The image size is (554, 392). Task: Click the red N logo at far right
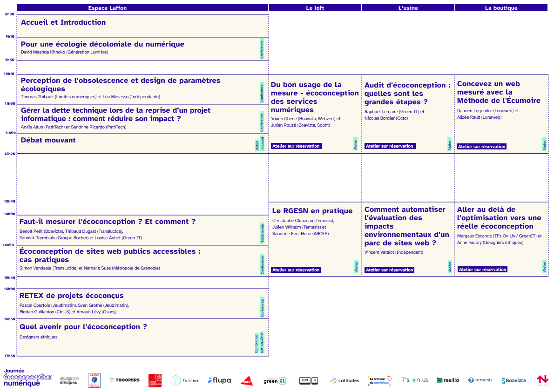coord(542,380)
